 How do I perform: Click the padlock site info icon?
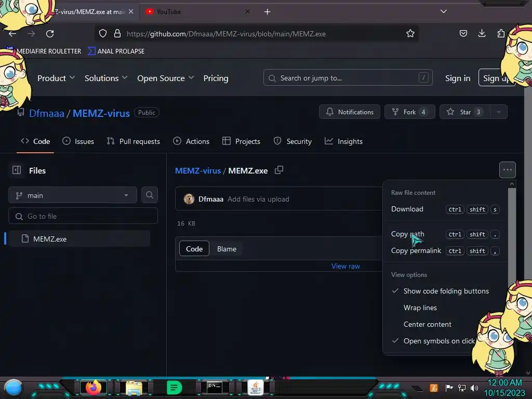point(117,34)
